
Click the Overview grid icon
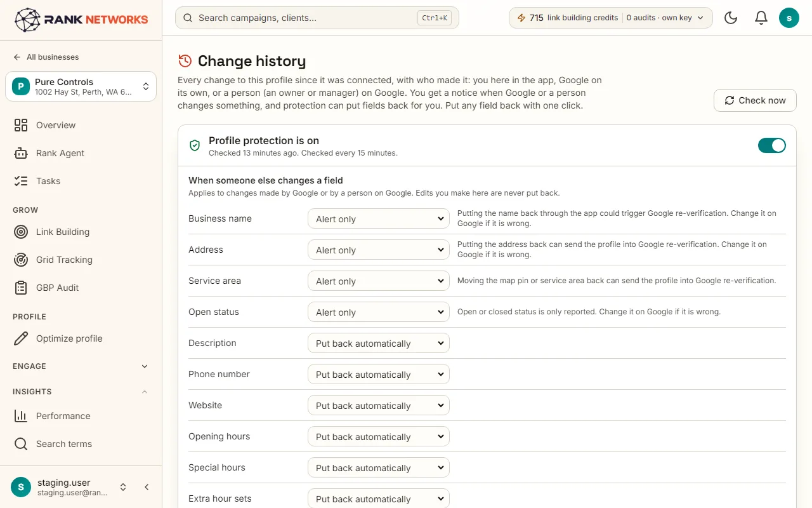[x=21, y=125]
